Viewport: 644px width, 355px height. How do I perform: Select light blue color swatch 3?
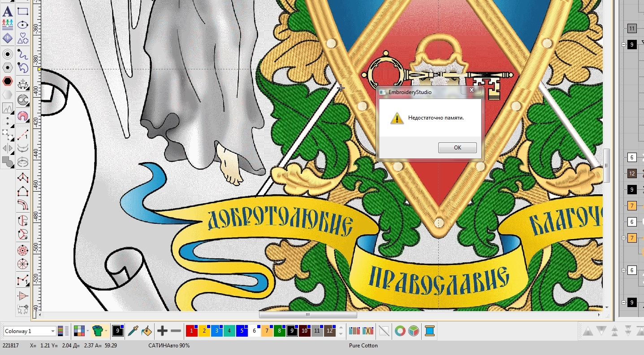[x=216, y=331]
